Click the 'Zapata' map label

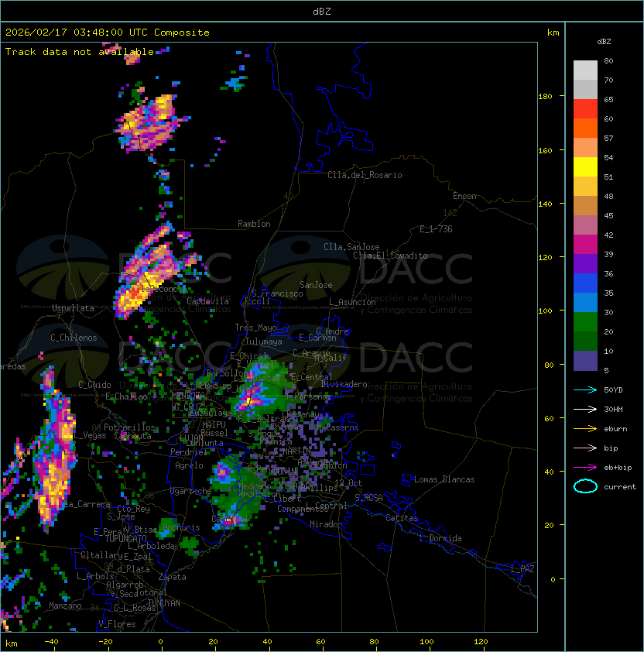coord(172,577)
